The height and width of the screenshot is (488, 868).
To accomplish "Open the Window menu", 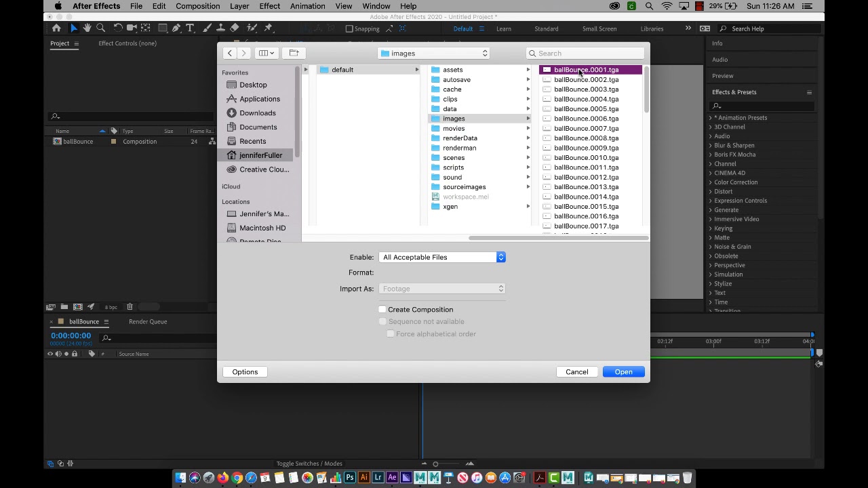I will (376, 6).
